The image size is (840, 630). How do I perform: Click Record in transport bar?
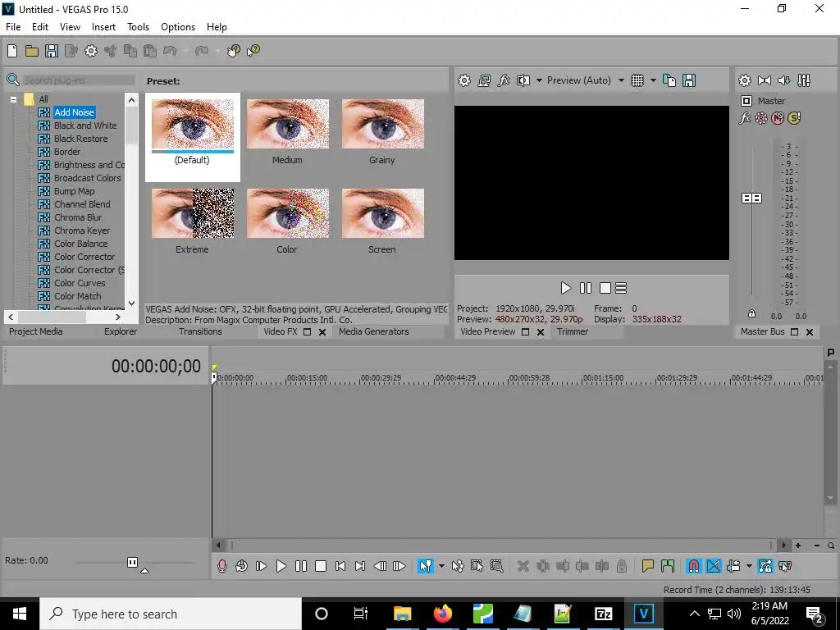(221, 566)
